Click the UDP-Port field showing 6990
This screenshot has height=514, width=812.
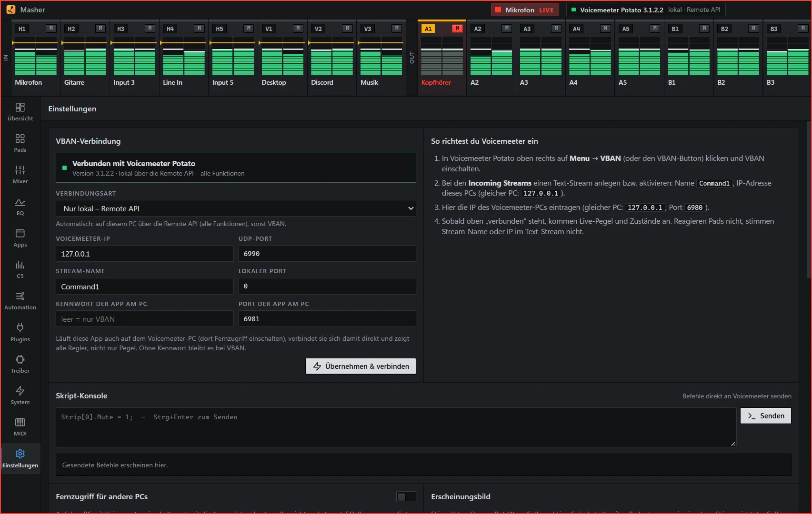[327, 254]
